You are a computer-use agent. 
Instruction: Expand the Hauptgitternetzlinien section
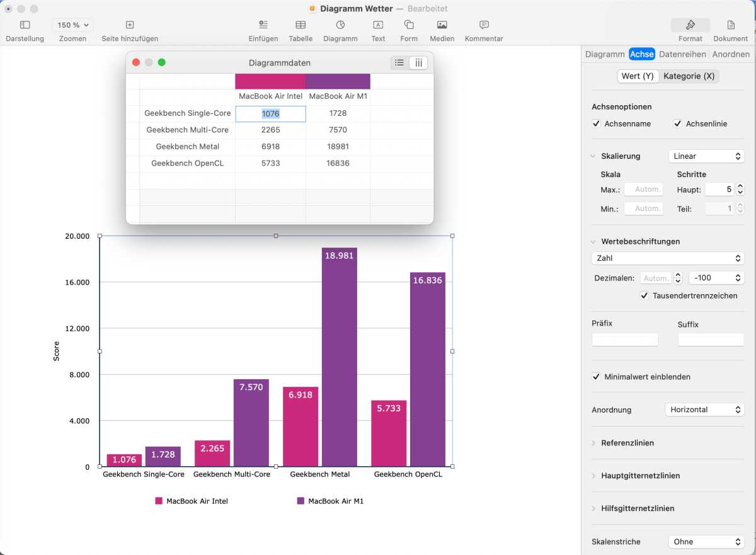(x=593, y=476)
